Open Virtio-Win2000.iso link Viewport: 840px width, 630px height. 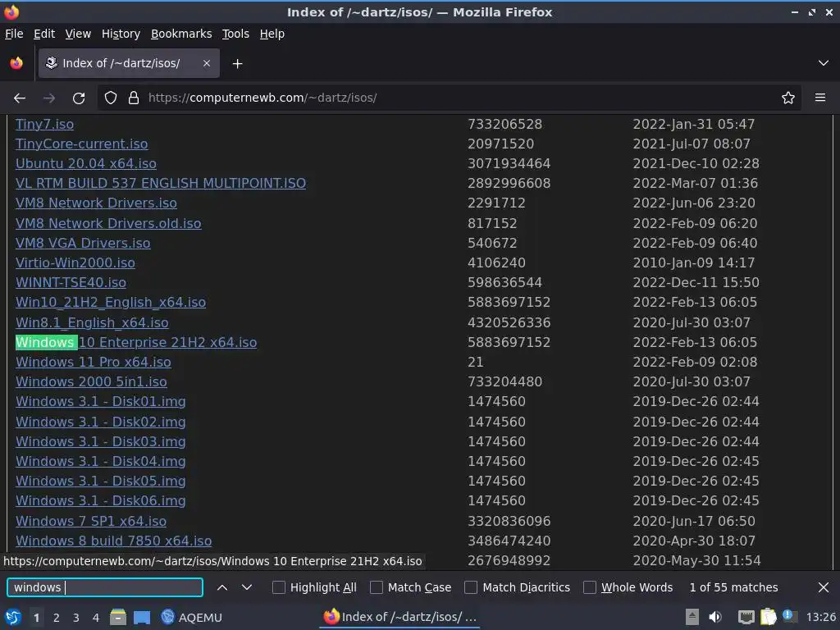(75, 263)
